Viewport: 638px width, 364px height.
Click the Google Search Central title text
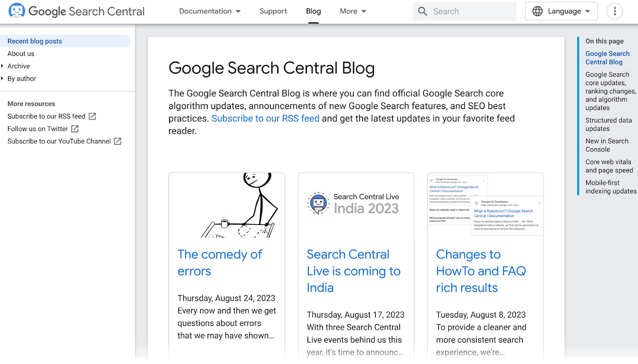pos(87,11)
